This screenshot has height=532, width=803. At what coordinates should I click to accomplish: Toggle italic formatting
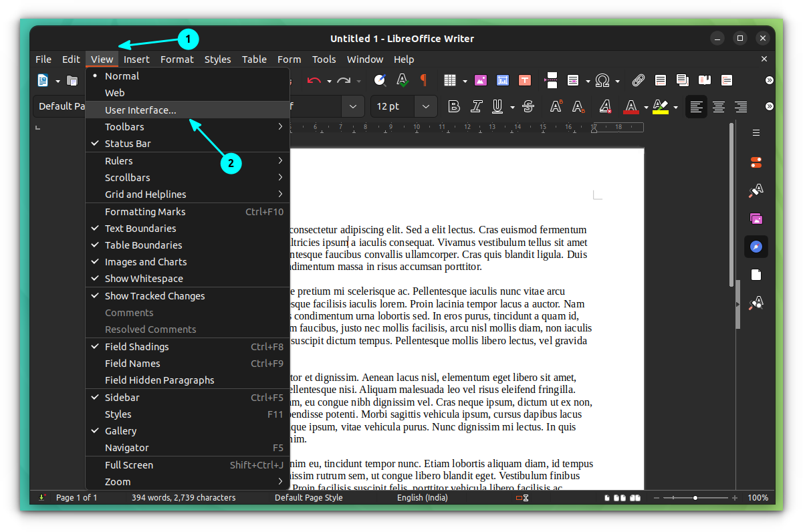477,106
